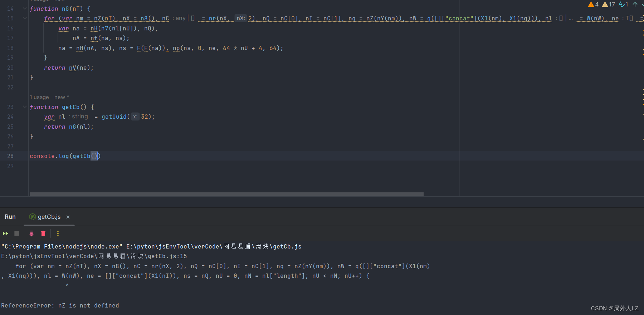Click the warnings count indicator showing 4
The width and height of the screenshot is (644, 315).
click(593, 4)
